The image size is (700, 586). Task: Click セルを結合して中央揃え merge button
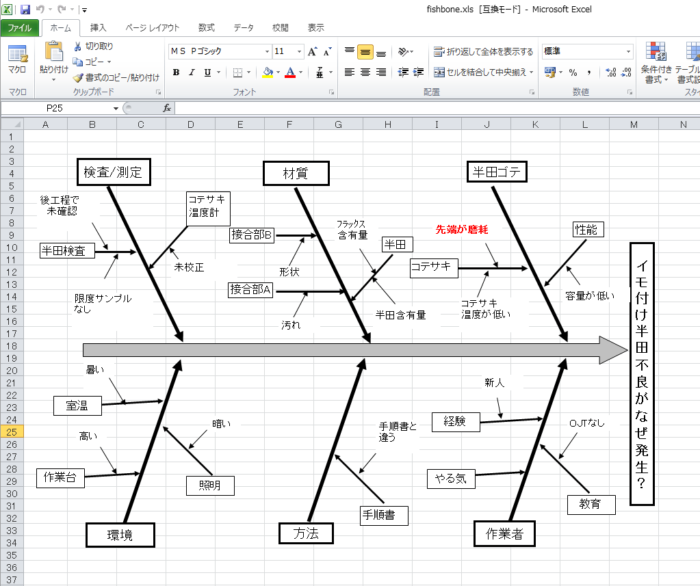480,72
